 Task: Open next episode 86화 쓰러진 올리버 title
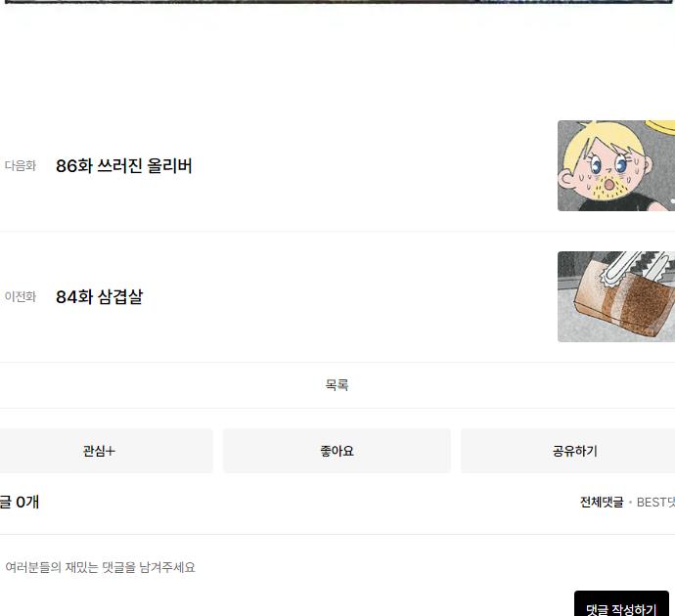tap(124, 166)
